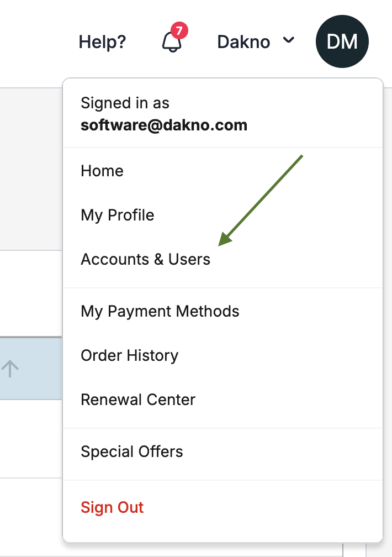Click the red 7 notification badge
This screenshot has height=557, width=392.
click(x=179, y=30)
